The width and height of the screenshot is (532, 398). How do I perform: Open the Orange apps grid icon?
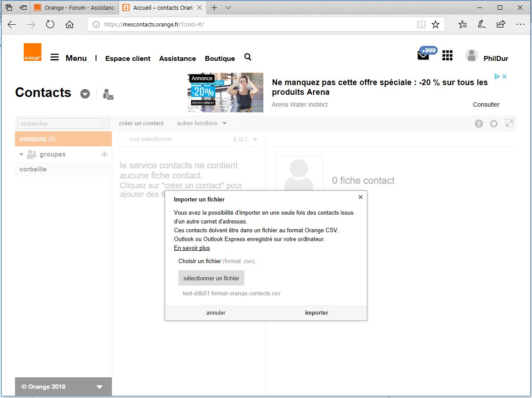click(x=447, y=55)
